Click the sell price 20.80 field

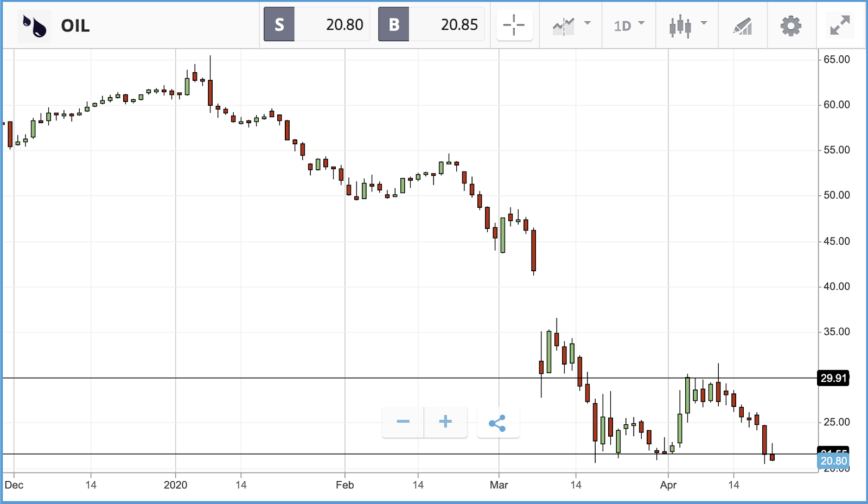(x=332, y=24)
